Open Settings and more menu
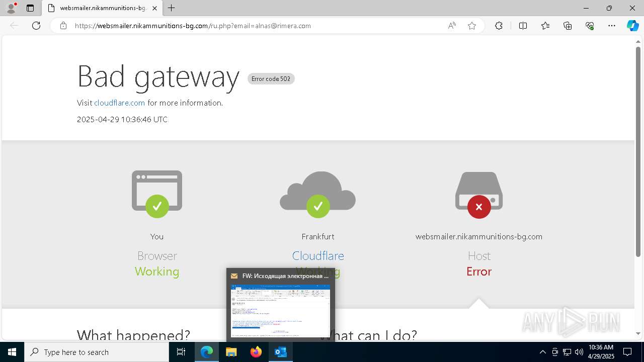The width and height of the screenshot is (644, 362). (612, 26)
